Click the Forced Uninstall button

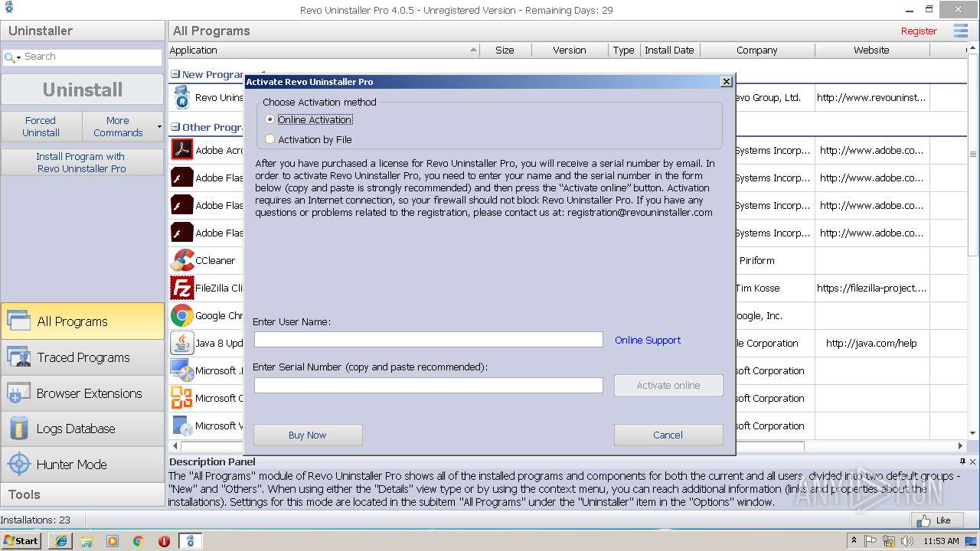(x=41, y=126)
